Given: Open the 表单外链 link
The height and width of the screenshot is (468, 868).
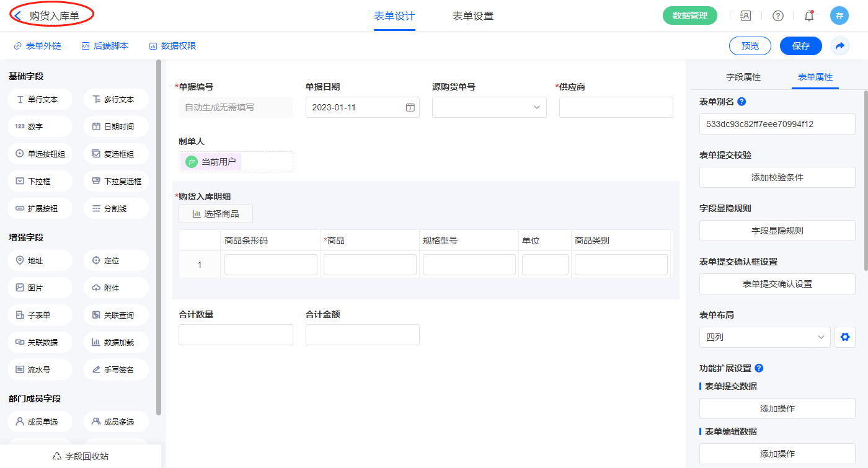Looking at the screenshot, I should (x=37, y=46).
